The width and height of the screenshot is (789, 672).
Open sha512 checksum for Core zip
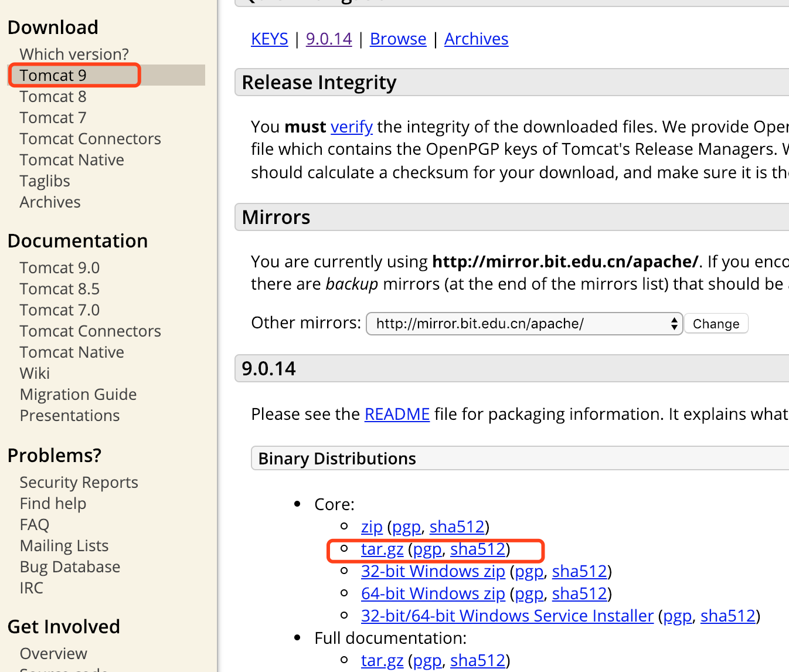point(457,527)
